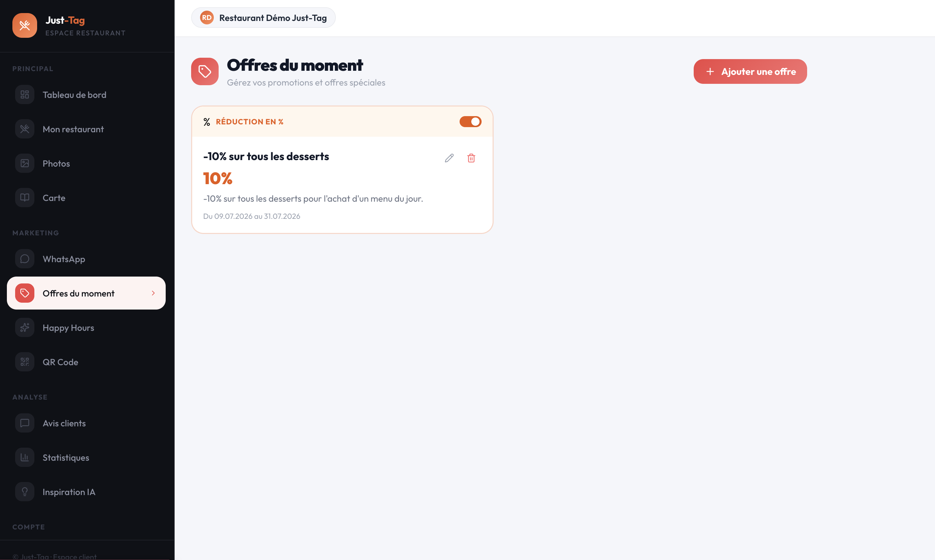
Task: Open the Statistiques chart icon
Action: click(24, 457)
